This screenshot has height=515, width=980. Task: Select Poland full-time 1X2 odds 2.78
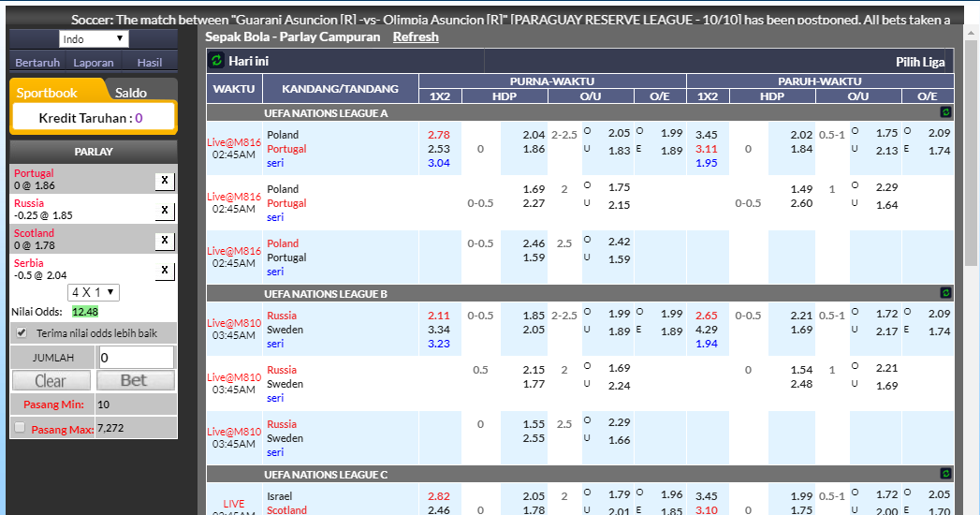(x=439, y=135)
